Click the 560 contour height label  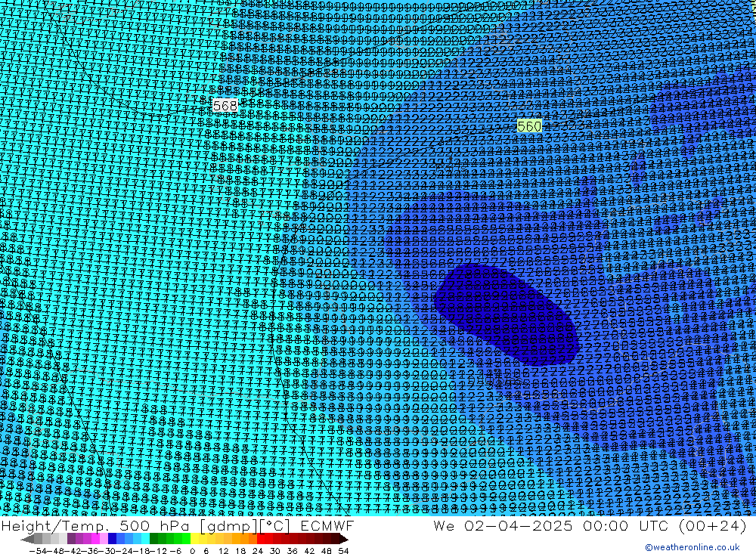pyautogui.click(x=529, y=126)
